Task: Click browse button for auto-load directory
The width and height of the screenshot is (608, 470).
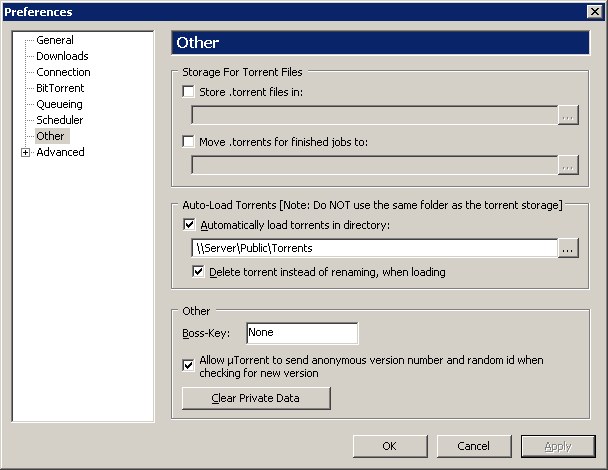Action: (x=568, y=248)
